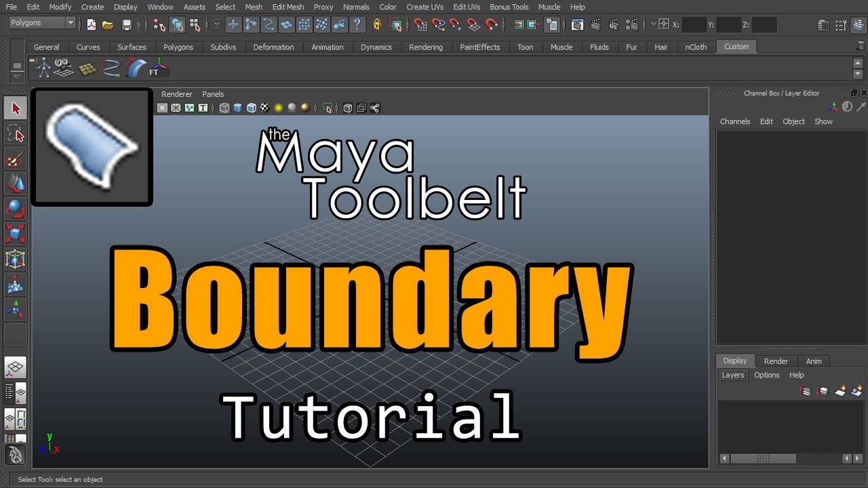This screenshot has width=868, height=488.
Task: Choose the Scale tool
Action: coord(16,234)
